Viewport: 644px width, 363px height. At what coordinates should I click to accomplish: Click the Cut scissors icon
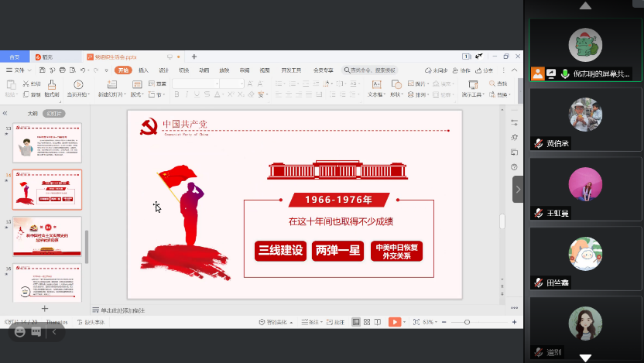[26, 84]
